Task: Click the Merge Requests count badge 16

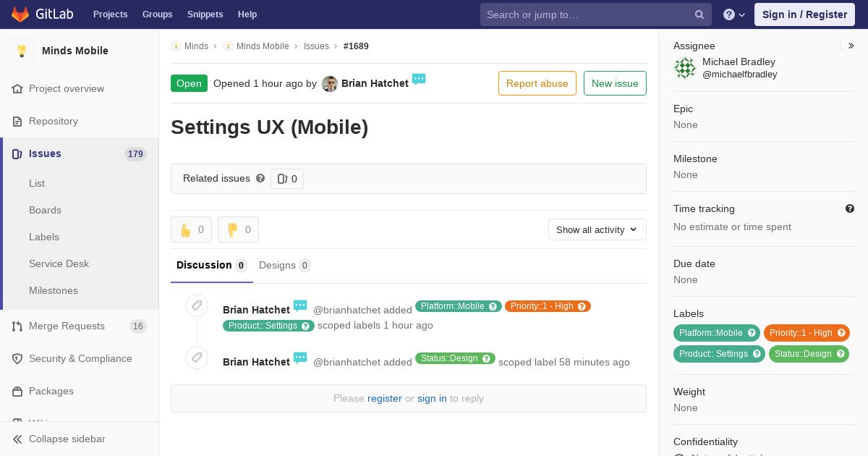Action: tap(138, 326)
